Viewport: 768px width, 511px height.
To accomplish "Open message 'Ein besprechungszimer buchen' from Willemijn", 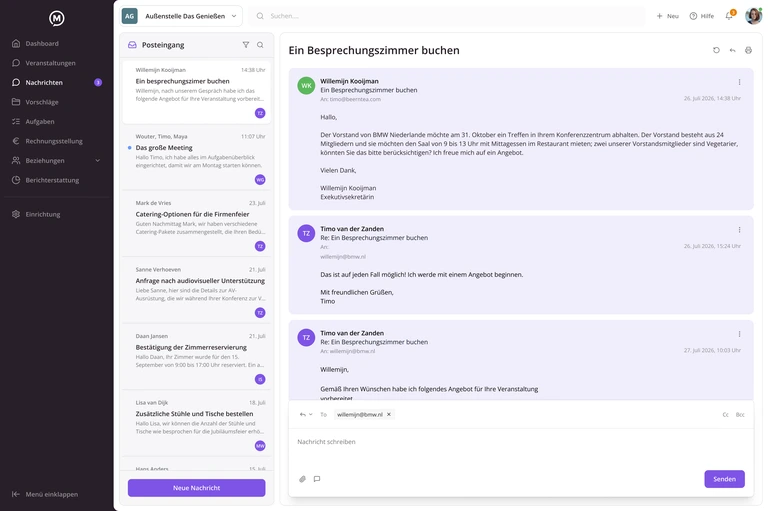I will tap(197, 92).
